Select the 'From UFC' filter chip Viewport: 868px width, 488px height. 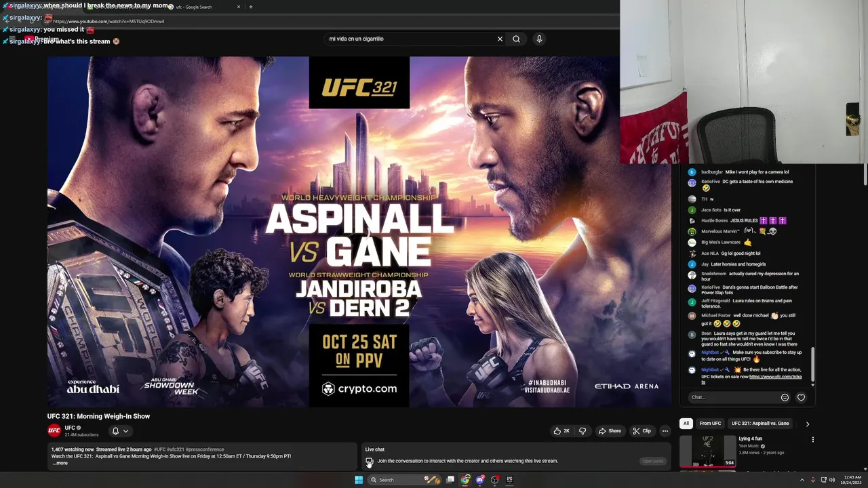tap(710, 424)
